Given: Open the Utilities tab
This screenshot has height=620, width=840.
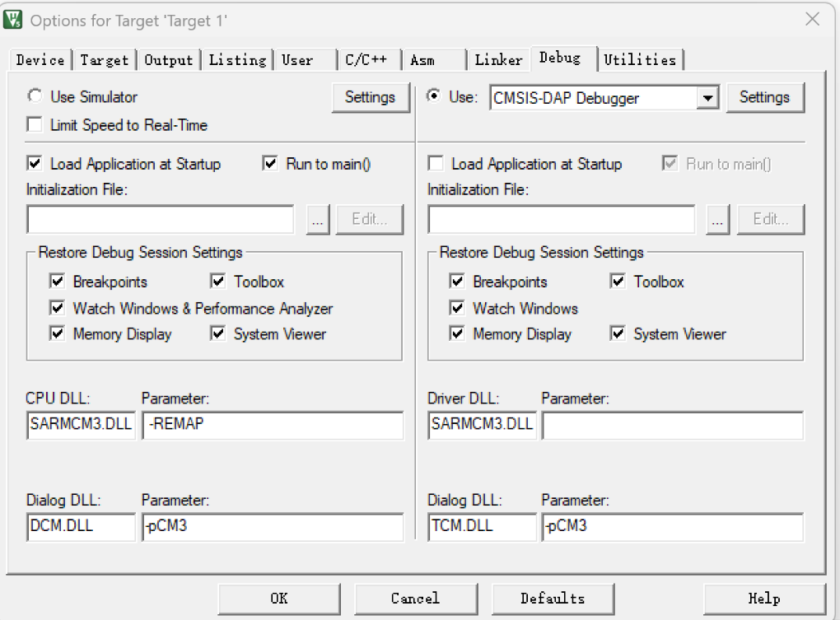Looking at the screenshot, I should 641,59.
